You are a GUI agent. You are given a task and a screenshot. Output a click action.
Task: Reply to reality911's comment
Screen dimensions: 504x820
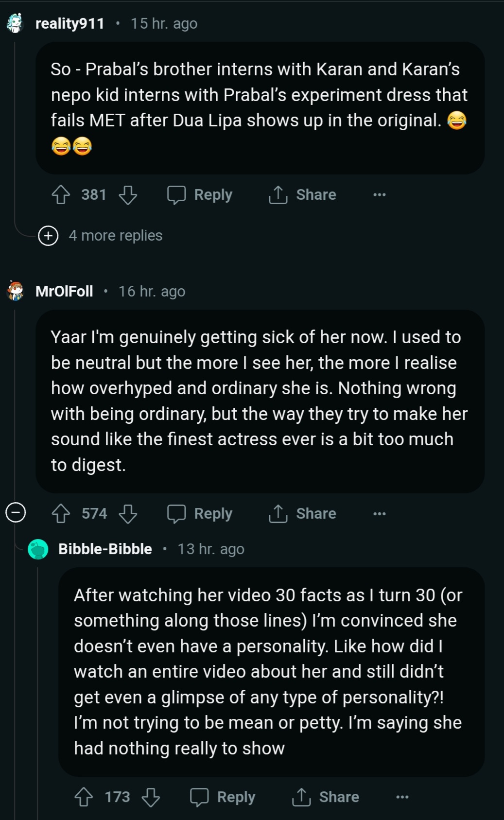[x=200, y=195]
